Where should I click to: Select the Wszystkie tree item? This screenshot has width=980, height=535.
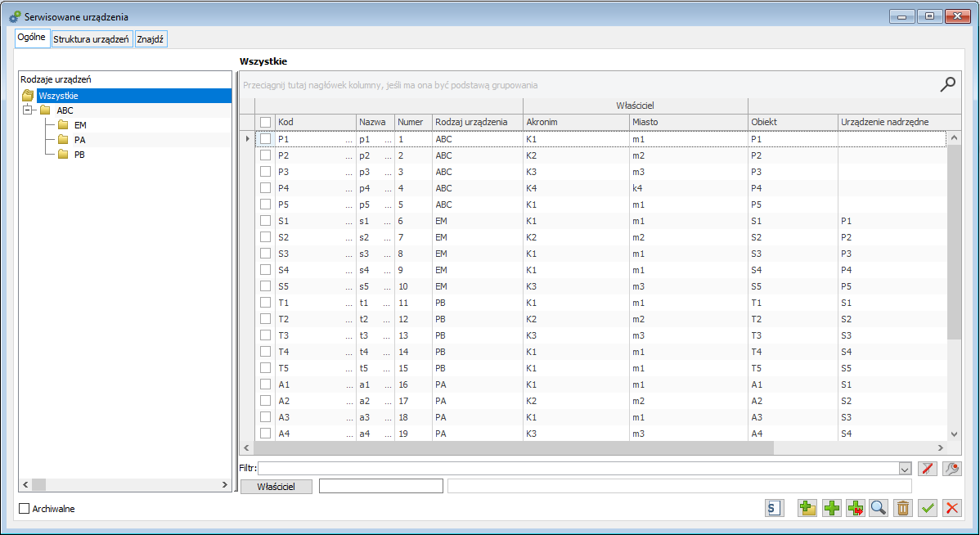pos(59,96)
